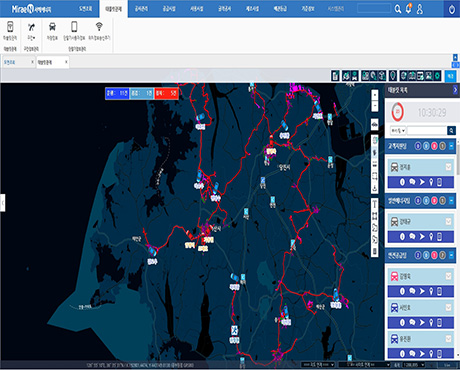This screenshot has height=370, width=460.
Task: Click the red count box in map legend
Action: [x=166, y=94]
